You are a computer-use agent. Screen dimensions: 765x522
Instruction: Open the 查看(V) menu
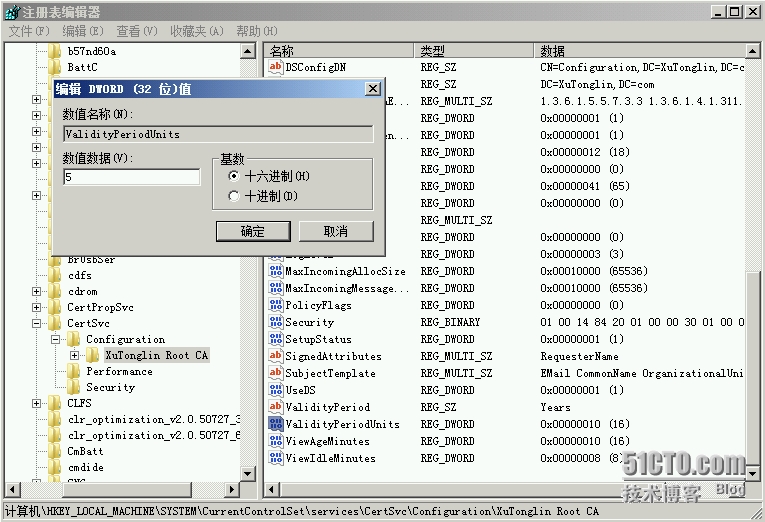tap(137, 31)
